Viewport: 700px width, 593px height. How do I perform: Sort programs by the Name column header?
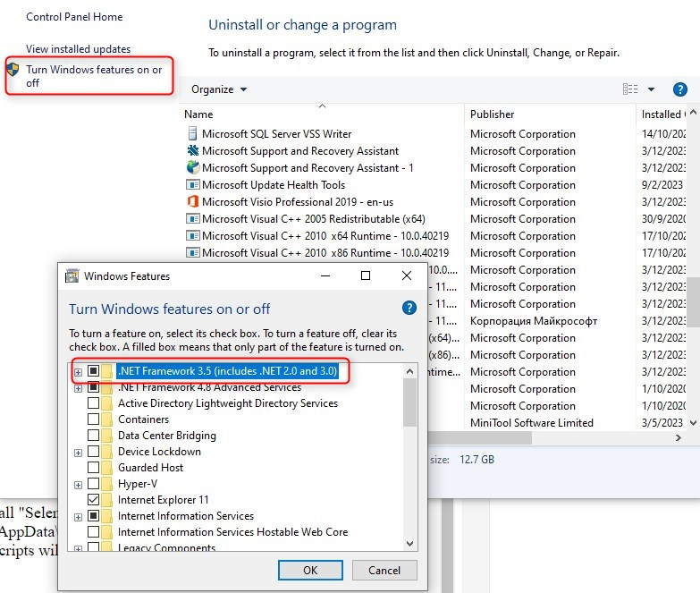[x=322, y=114]
